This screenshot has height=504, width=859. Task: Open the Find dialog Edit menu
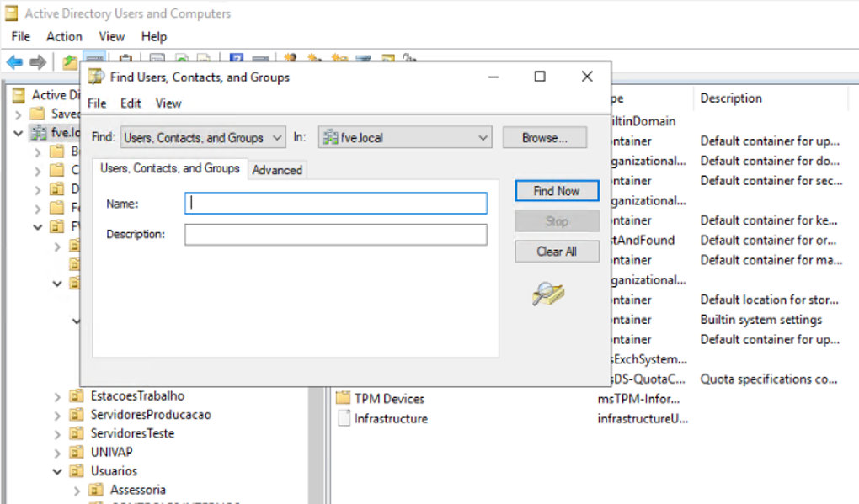point(131,103)
